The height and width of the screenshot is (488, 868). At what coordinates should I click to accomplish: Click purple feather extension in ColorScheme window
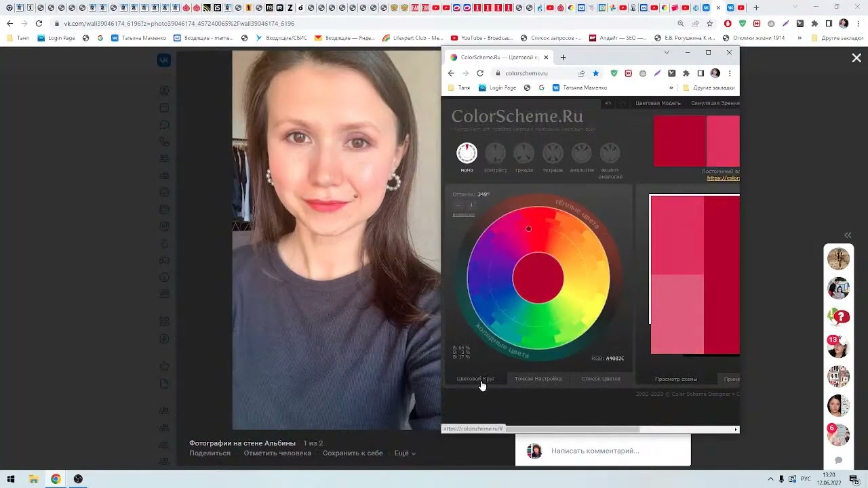click(657, 73)
